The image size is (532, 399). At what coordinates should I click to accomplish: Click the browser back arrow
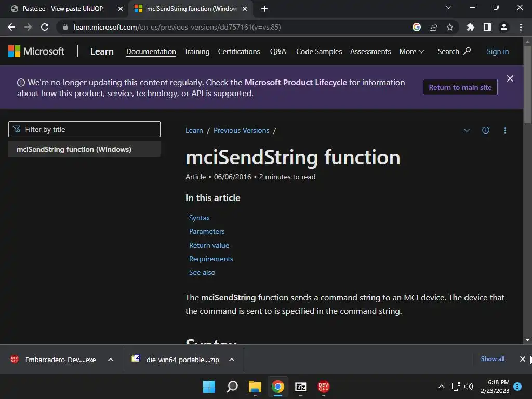[x=11, y=27]
